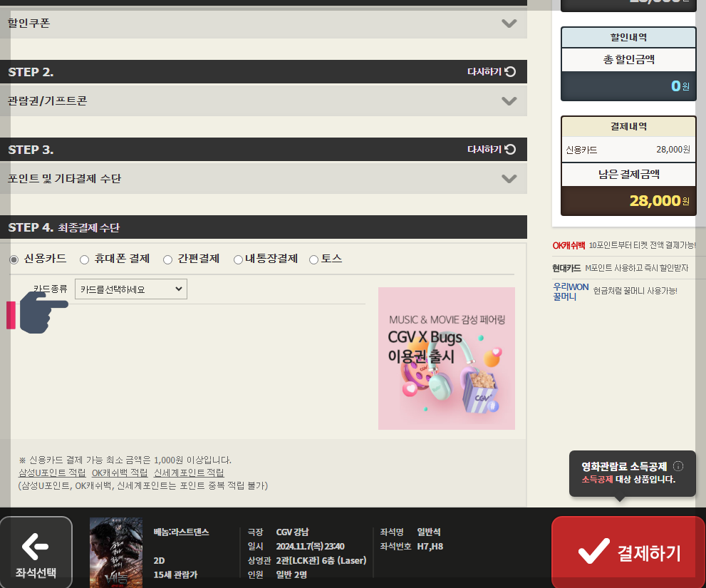Expand the 포인트 및 기타결제 수단 chevron
The image size is (706, 588).
509,179
